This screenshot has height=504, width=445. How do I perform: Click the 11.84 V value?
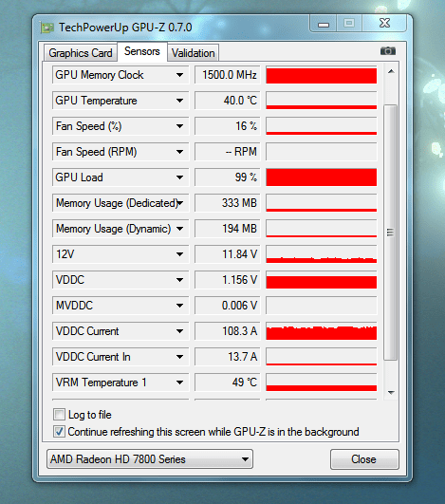coord(227,254)
